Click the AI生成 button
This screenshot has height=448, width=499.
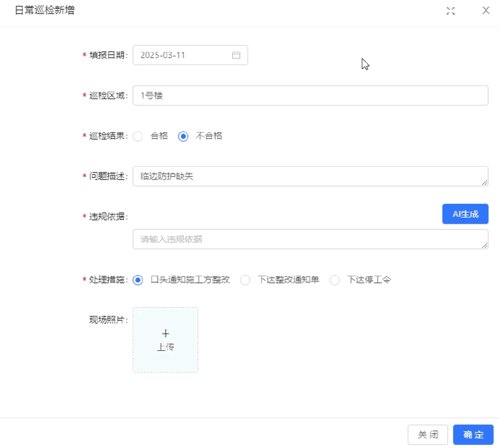click(x=465, y=214)
